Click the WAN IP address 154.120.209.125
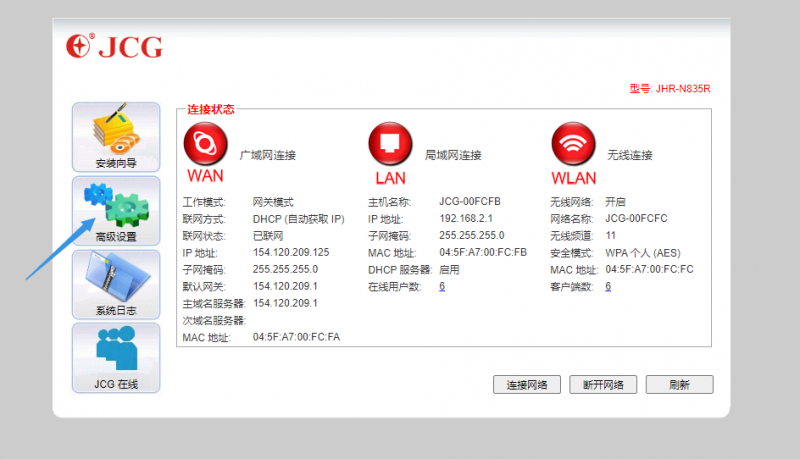The width and height of the screenshot is (800, 459). tap(291, 252)
